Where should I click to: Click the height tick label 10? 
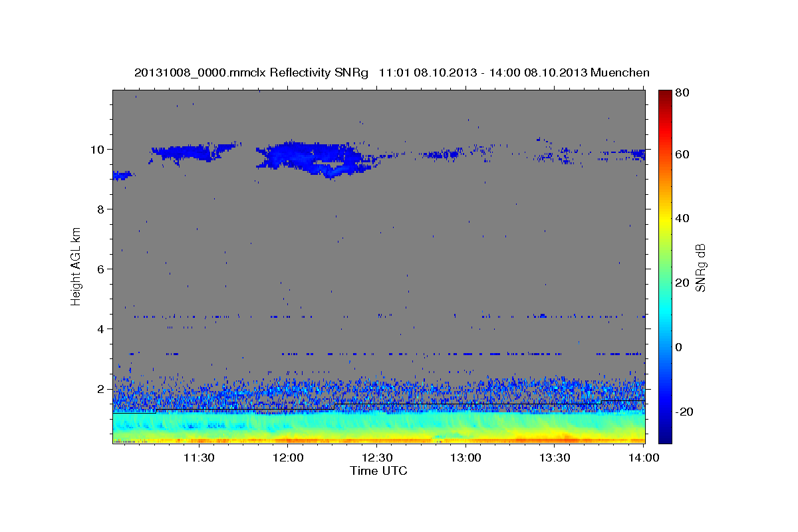pos(98,149)
